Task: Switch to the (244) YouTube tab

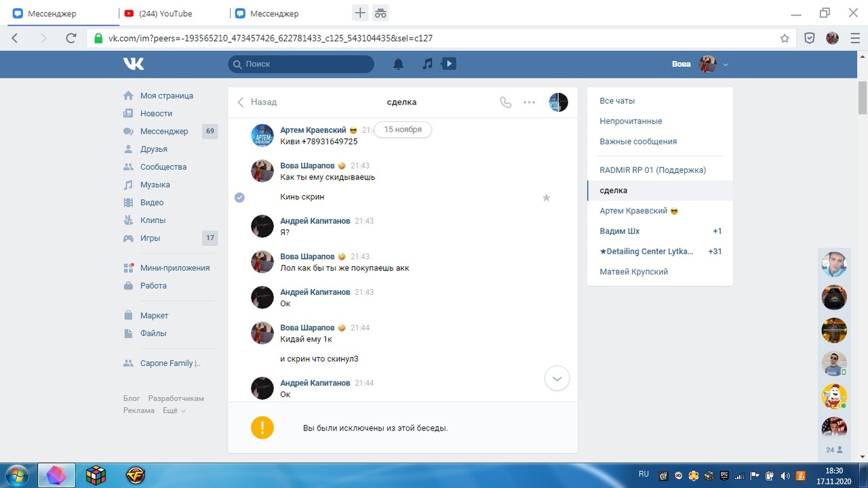Action: [x=165, y=14]
